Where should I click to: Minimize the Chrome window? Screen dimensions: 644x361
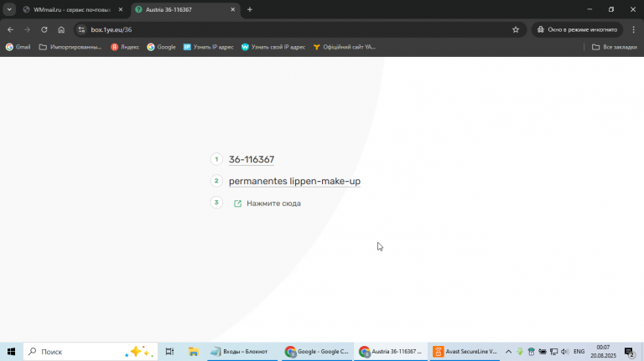tap(589, 9)
